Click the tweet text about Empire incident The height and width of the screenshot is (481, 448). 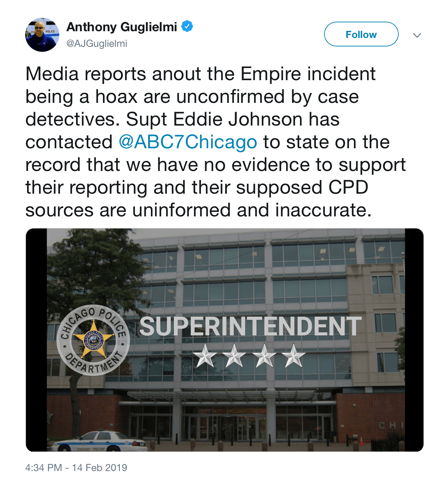pos(215,142)
